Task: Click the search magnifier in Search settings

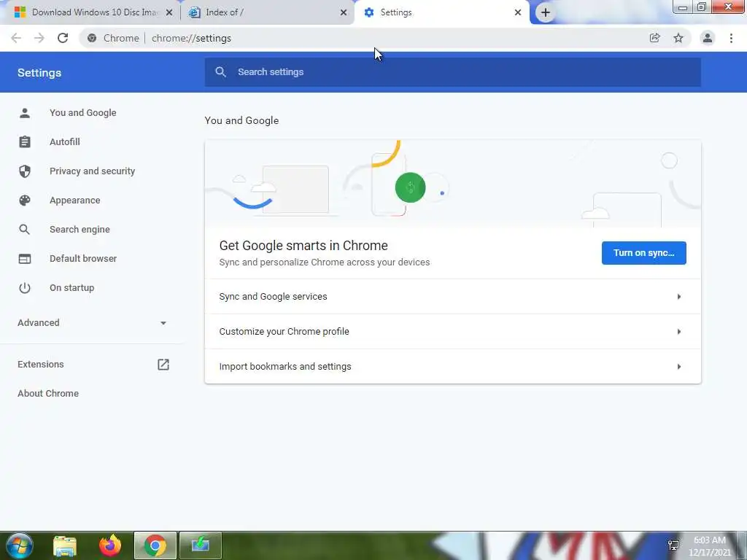Action: (220, 72)
